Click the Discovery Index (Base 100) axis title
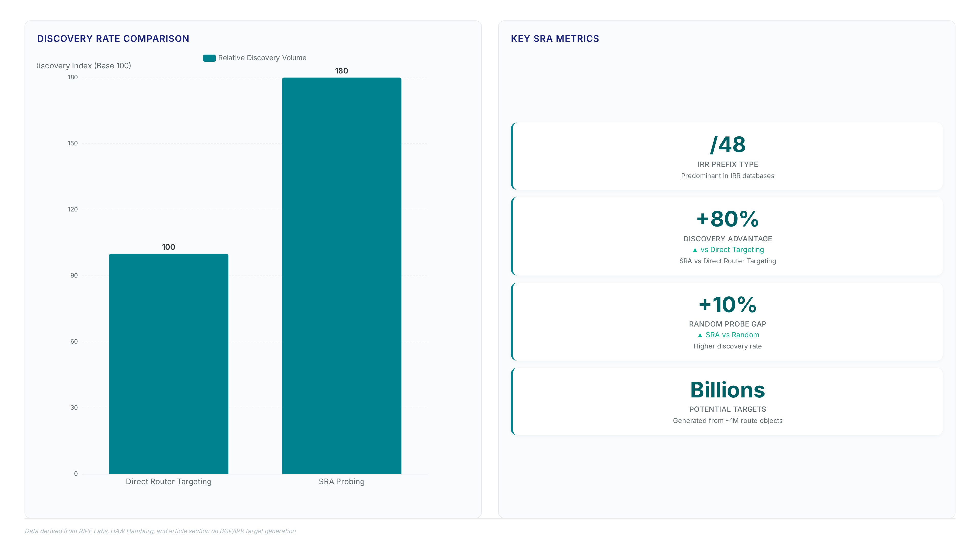The height and width of the screenshot is (551, 980). [84, 65]
